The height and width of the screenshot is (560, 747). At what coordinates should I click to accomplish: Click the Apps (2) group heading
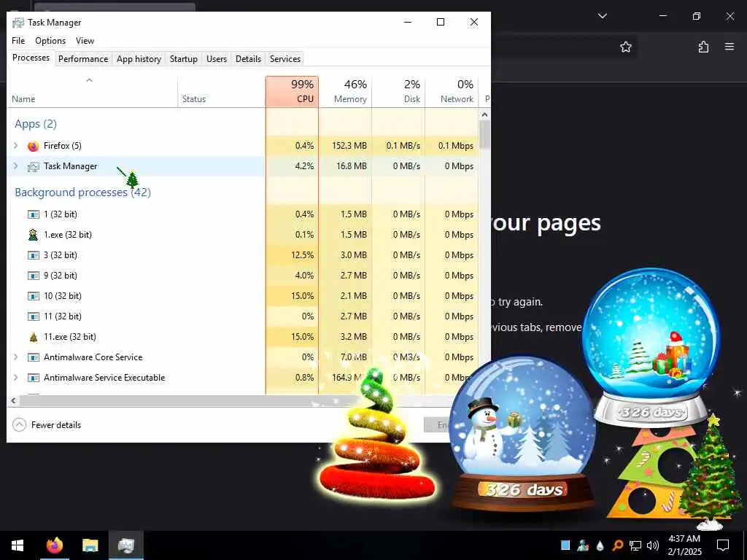point(36,124)
